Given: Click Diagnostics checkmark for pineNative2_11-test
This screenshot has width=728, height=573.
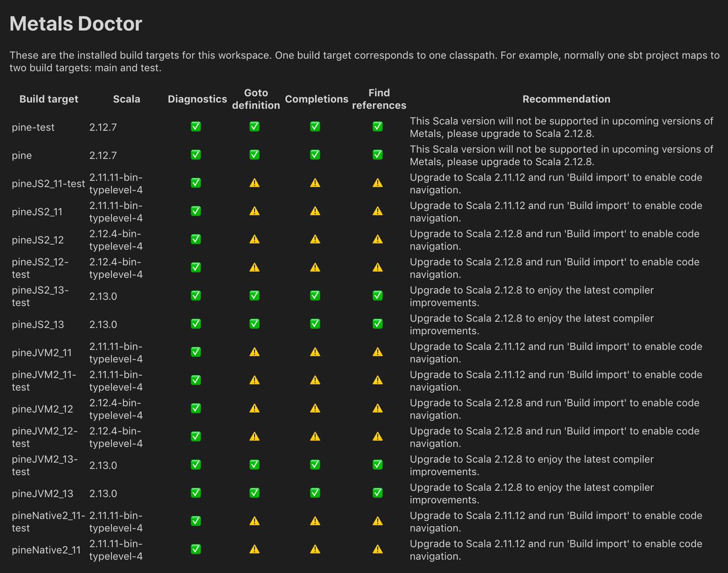Looking at the screenshot, I should coord(196,521).
